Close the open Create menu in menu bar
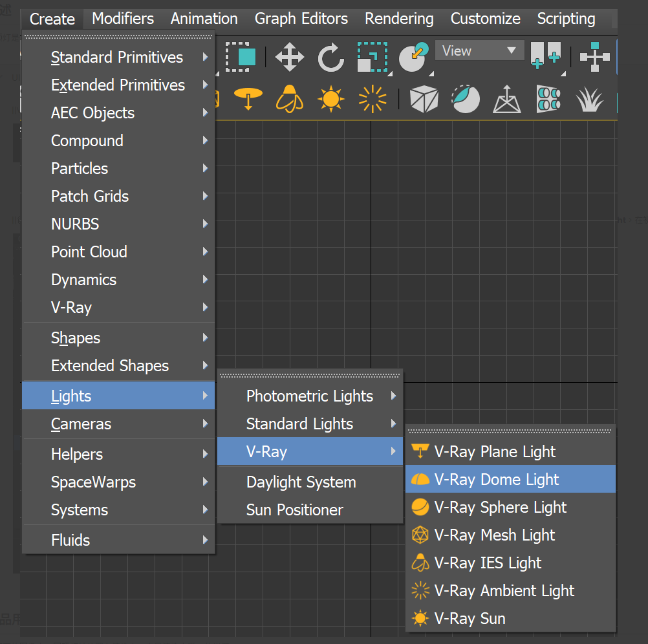 (x=52, y=19)
